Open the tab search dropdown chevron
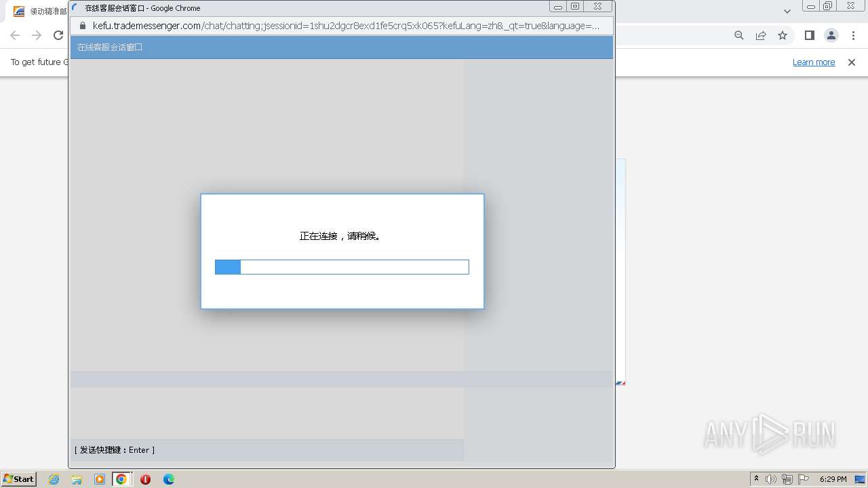The width and height of the screenshot is (868, 488). point(787,12)
